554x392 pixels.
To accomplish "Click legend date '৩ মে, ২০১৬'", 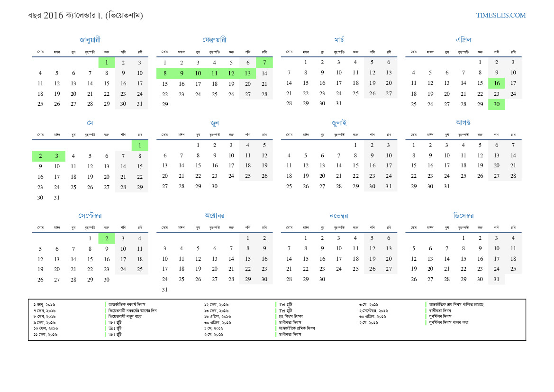I will (369, 305).
